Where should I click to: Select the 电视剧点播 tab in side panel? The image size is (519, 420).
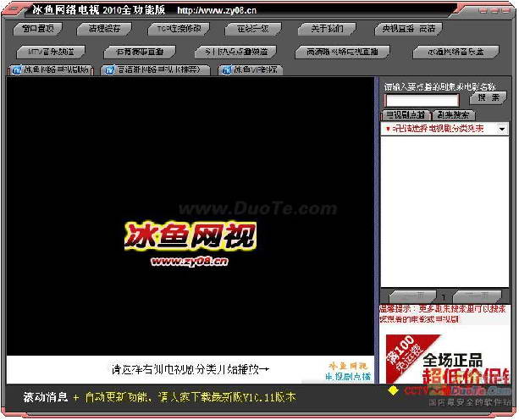(x=406, y=115)
